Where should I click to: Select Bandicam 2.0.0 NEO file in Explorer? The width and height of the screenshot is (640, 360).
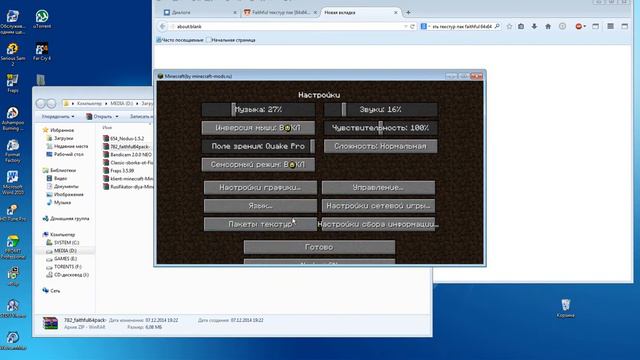pyautogui.click(x=127, y=155)
